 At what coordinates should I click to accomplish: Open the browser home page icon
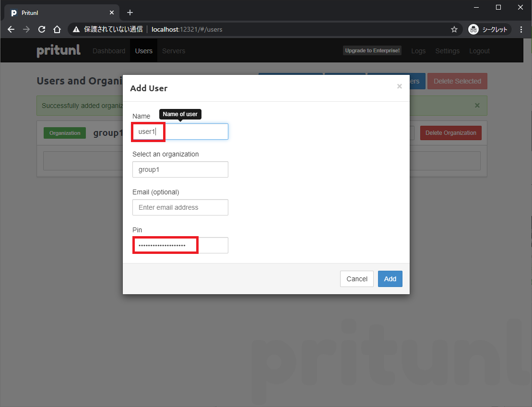click(x=57, y=30)
